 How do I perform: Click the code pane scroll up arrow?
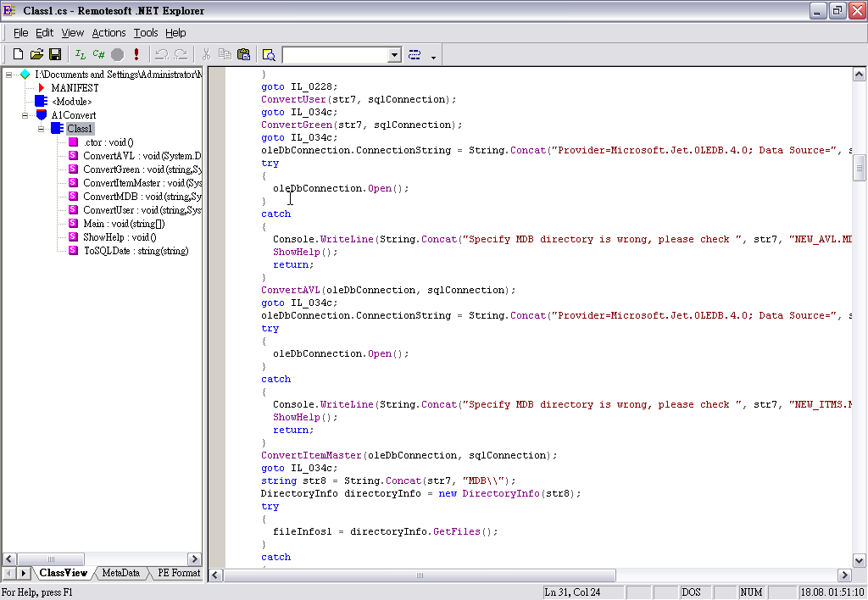(860, 75)
